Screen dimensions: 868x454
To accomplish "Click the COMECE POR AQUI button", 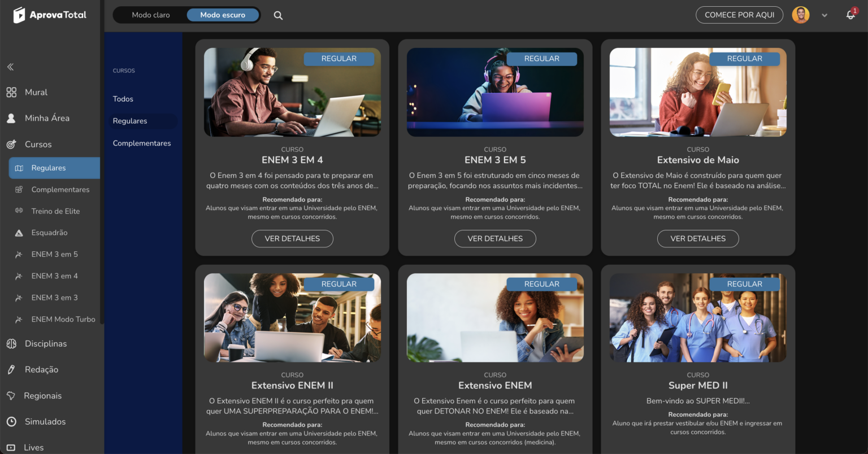I will (x=739, y=15).
